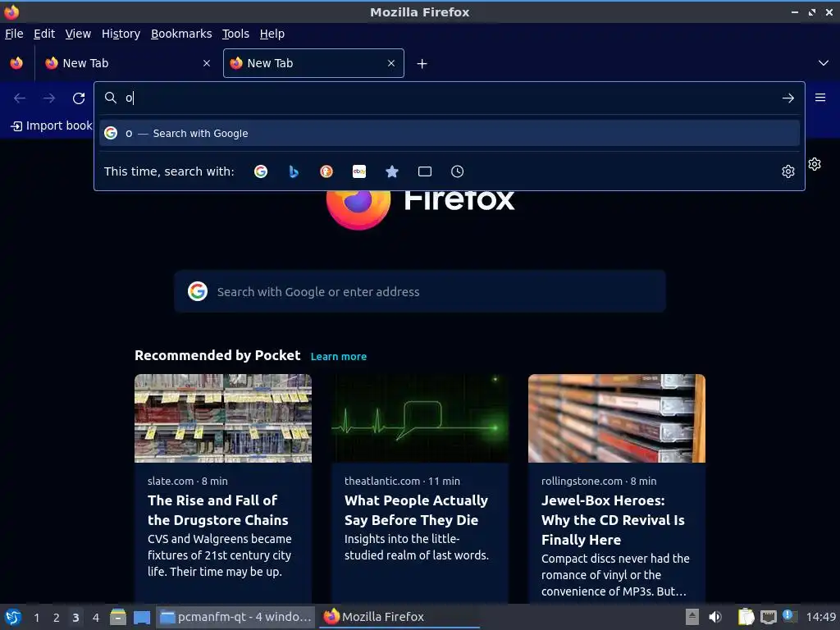Click the show desktop taskbar icon
The width and height of the screenshot is (840, 630).
pos(142,617)
